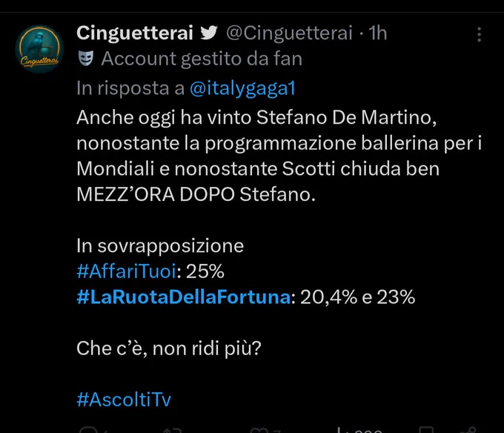Image resolution: width=504 pixels, height=433 pixels.
Task: Click the @Cinguetterai handle
Action: 289,33
